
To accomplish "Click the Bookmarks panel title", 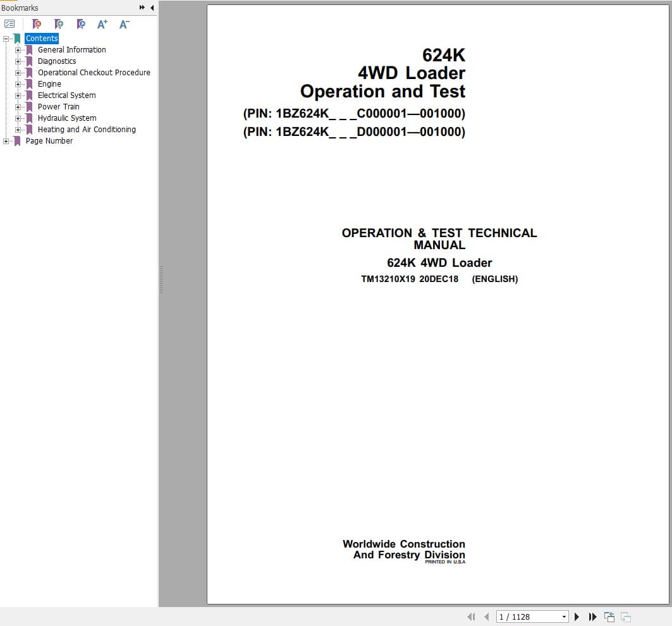I will pyautogui.click(x=20, y=8).
